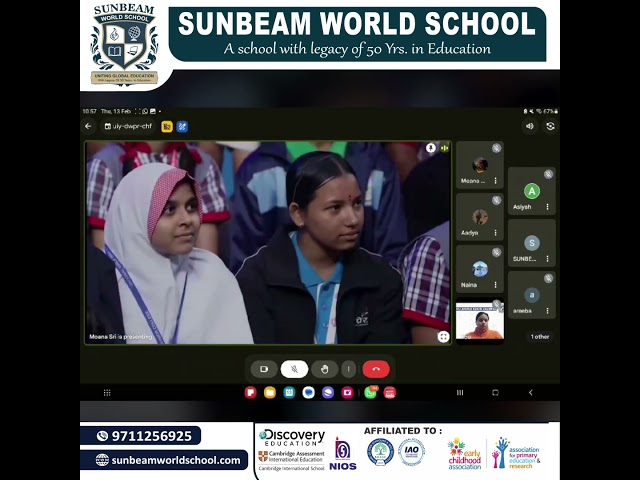Screen dimensions: 640x480
Task: Click muted mic icon on Aadya tile
Action: click(x=496, y=200)
